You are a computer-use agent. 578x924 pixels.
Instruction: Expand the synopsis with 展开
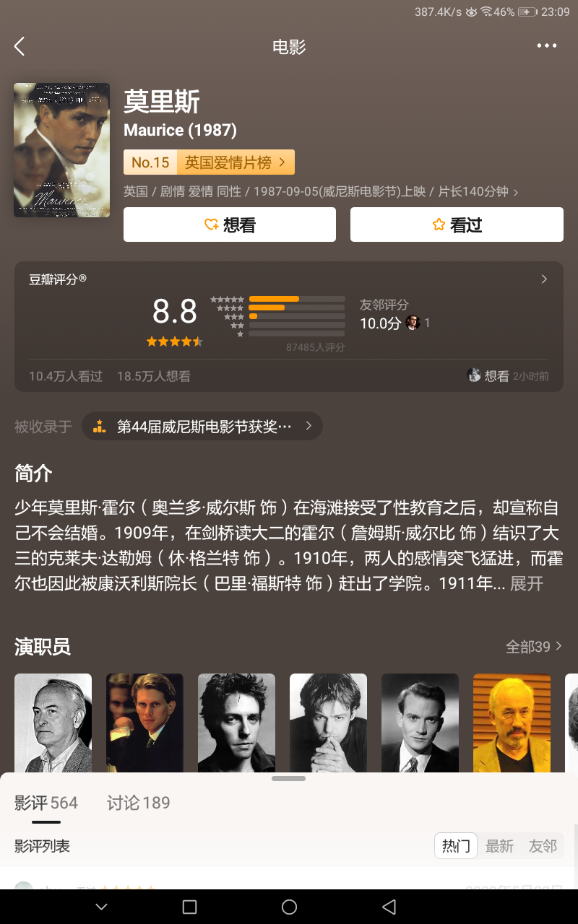coord(527,583)
